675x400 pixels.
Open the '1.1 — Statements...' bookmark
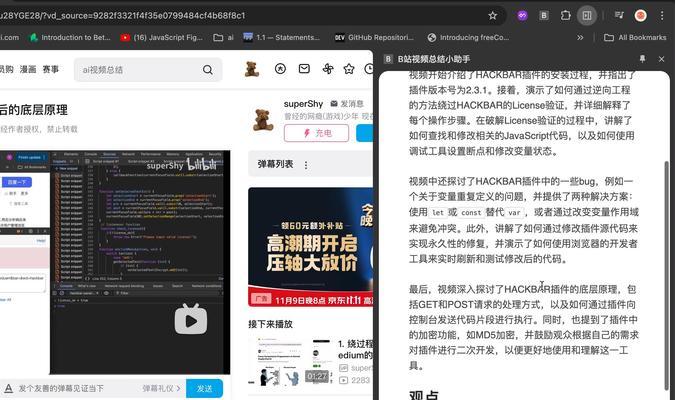(x=281, y=37)
